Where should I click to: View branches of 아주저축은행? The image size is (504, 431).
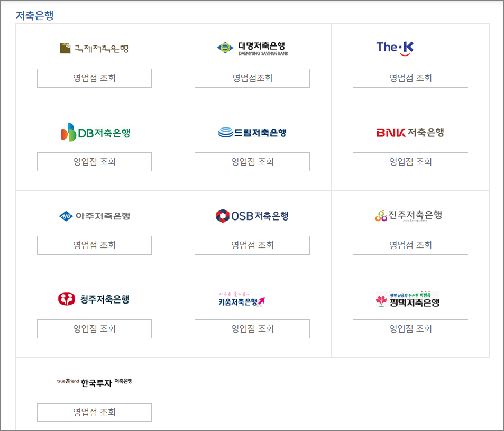94,245
